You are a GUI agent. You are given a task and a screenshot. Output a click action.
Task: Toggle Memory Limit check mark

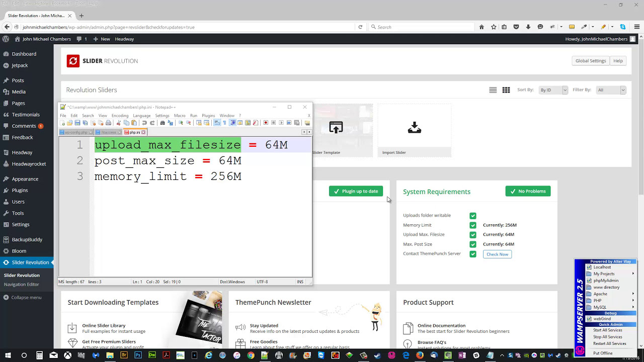click(473, 225)
